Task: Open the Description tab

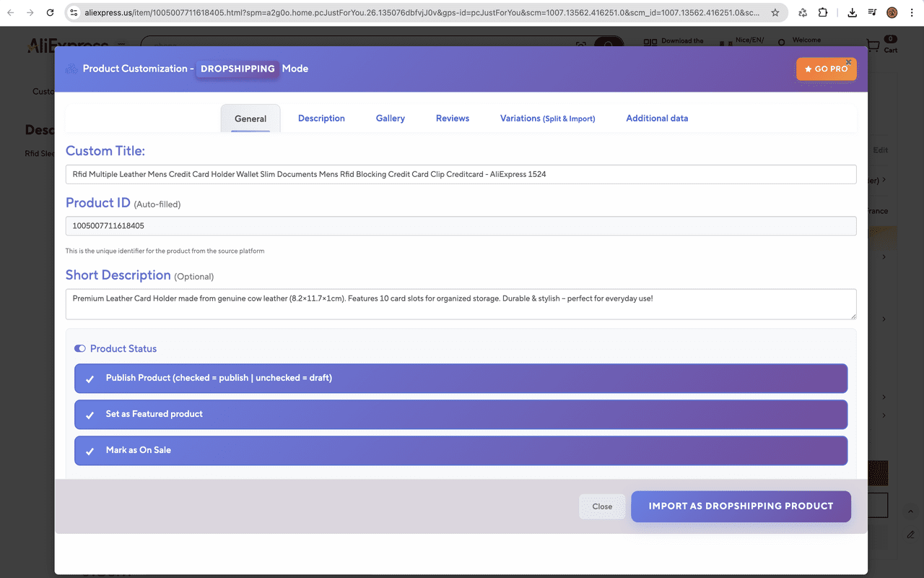Action: point(321,118)
